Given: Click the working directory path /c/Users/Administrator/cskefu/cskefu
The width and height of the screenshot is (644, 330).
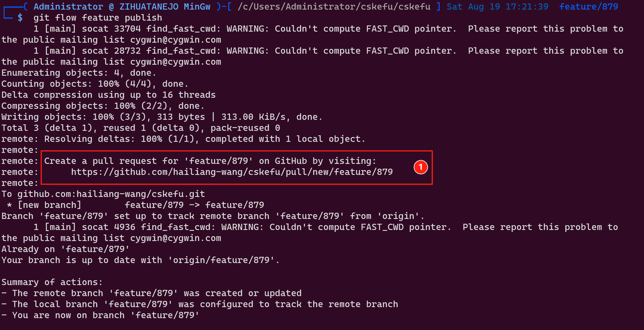Looking at the screenshot, I should click(334, 6).
